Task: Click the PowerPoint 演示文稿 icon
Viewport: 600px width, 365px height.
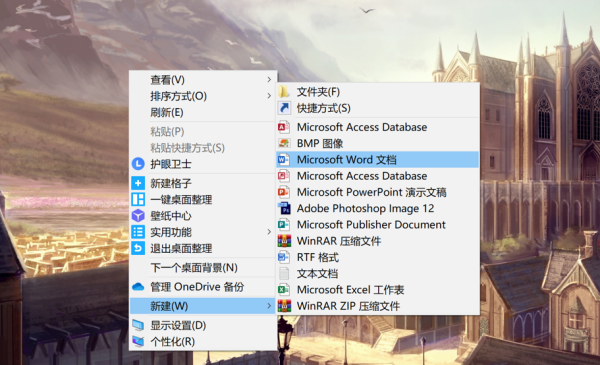Action: [x=284, y=192]
